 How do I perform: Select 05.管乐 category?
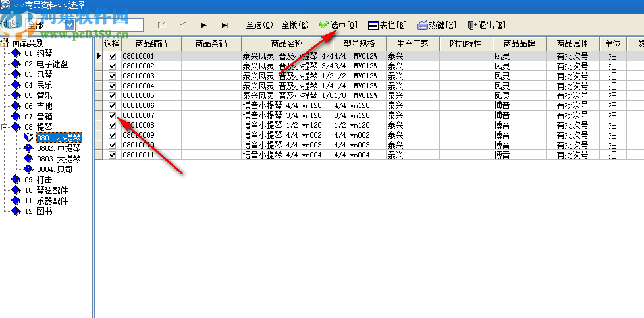38,95
